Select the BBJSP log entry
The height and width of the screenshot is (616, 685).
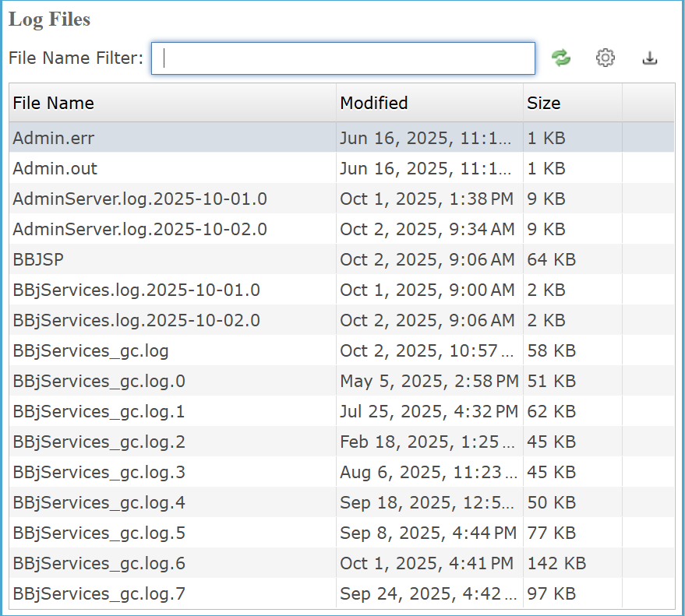point(38,259)
